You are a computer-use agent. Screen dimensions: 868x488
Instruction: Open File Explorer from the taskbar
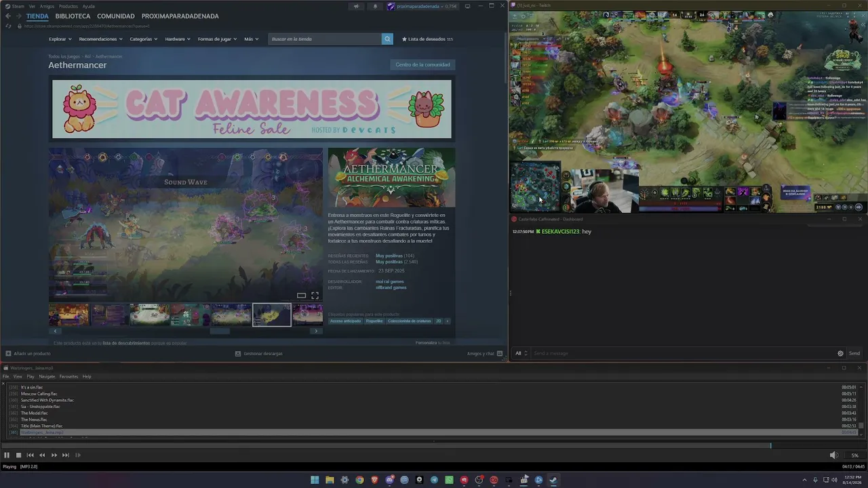[x=330, y=480]
